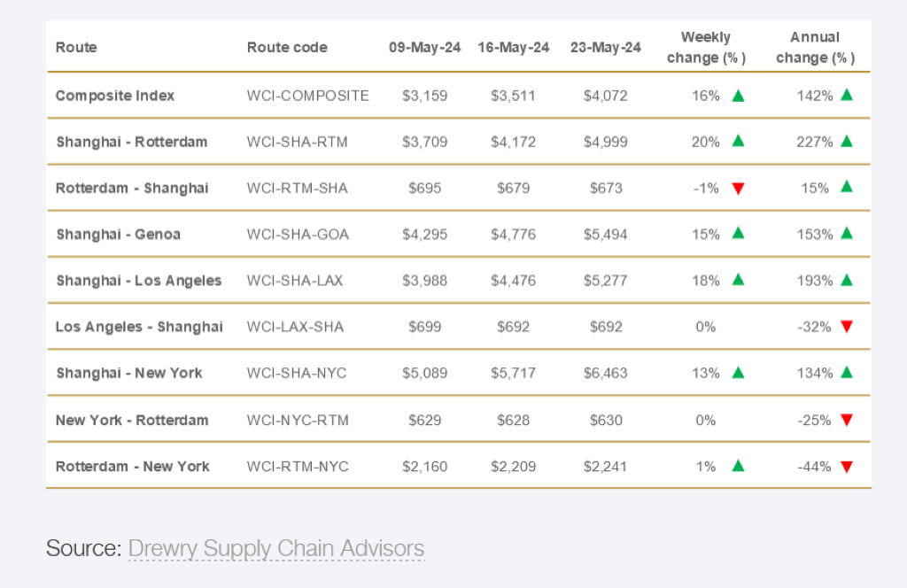Click red arrow beside -44% annual change

(847, 467)
